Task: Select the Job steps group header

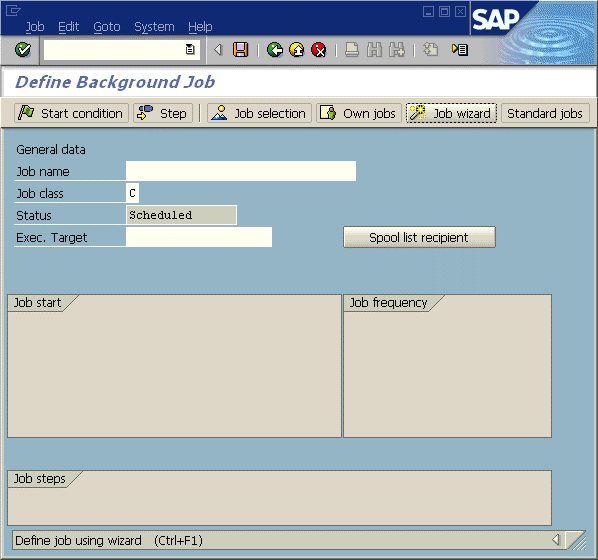Action: 39,479
